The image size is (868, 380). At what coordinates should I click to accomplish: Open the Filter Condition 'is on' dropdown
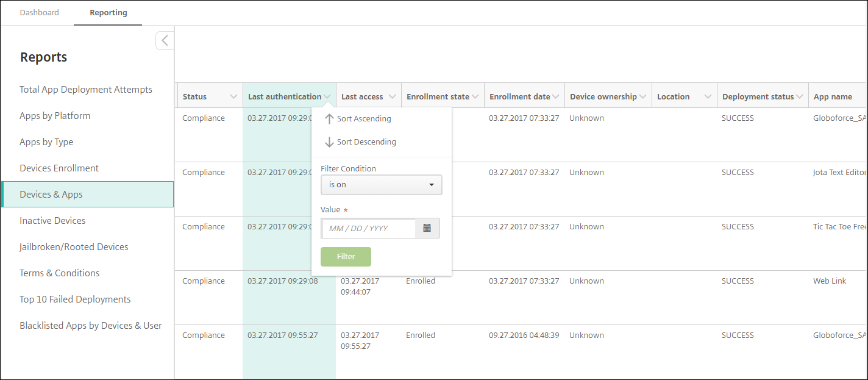[381, 185]
